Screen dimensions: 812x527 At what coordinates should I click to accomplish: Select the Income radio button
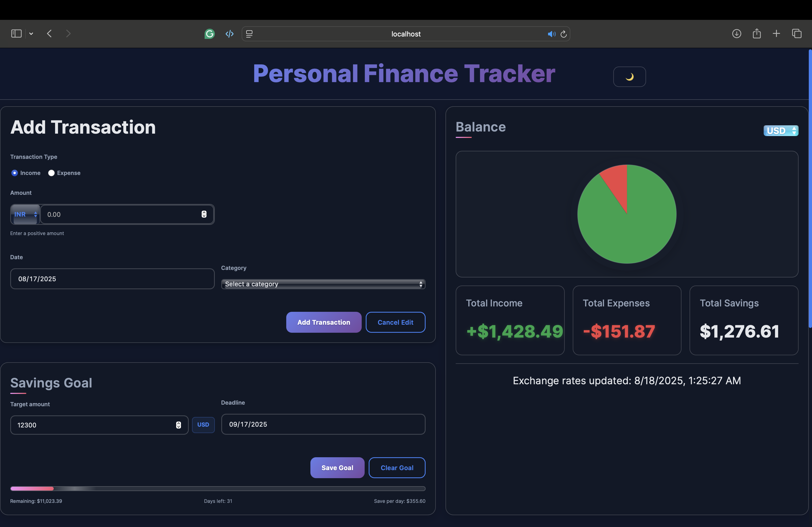14,173
